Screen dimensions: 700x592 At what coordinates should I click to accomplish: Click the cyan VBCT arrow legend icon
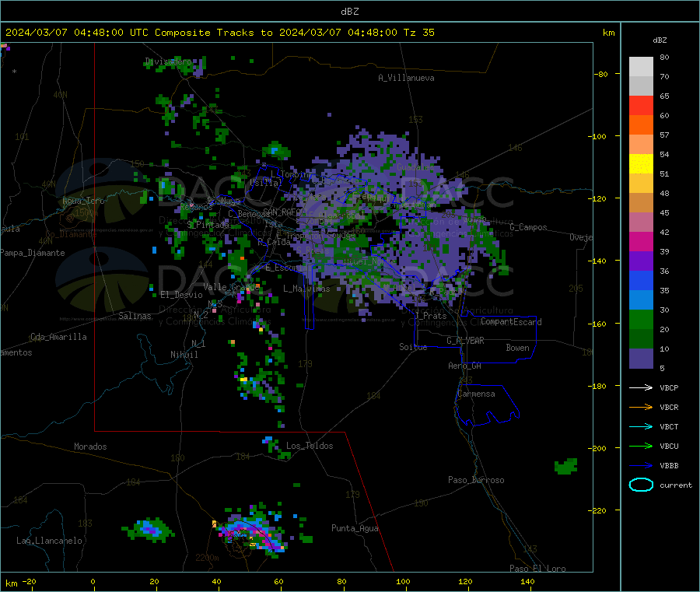click(x=641, y=427)
